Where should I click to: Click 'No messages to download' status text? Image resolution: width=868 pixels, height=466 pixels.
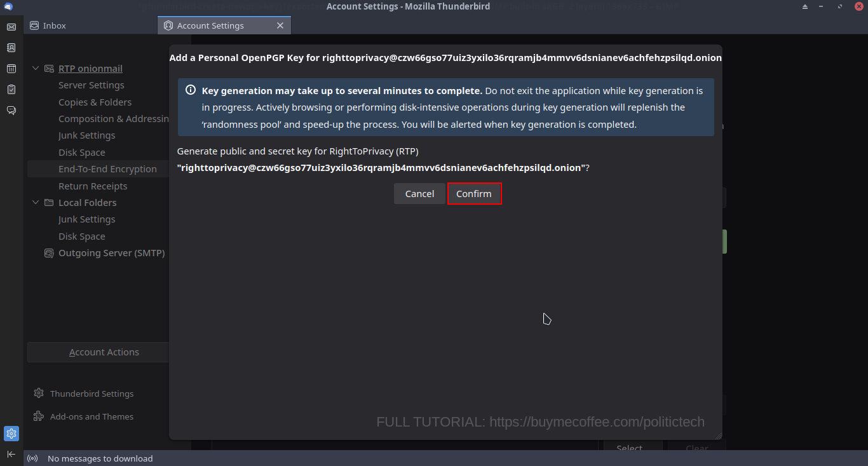[100, 458]
